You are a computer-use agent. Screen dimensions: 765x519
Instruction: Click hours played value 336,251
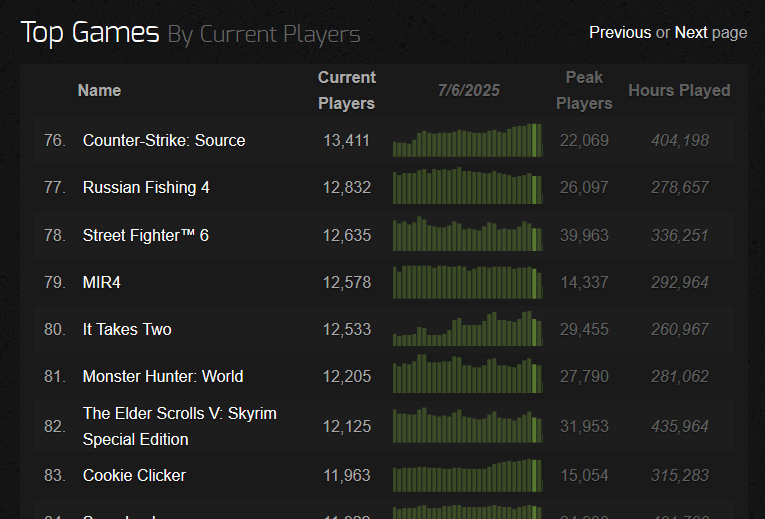(680, 235)
